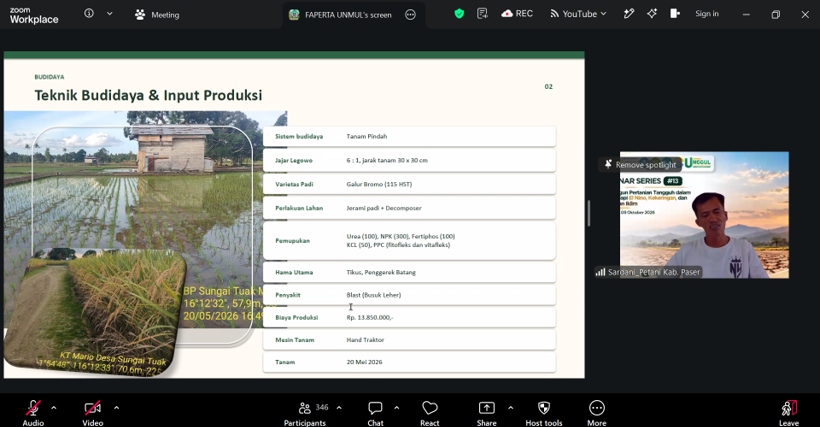This screenshot has width=820, height=427.
Task: Click the ripe paddy inset photo
Action: point(94,313)
